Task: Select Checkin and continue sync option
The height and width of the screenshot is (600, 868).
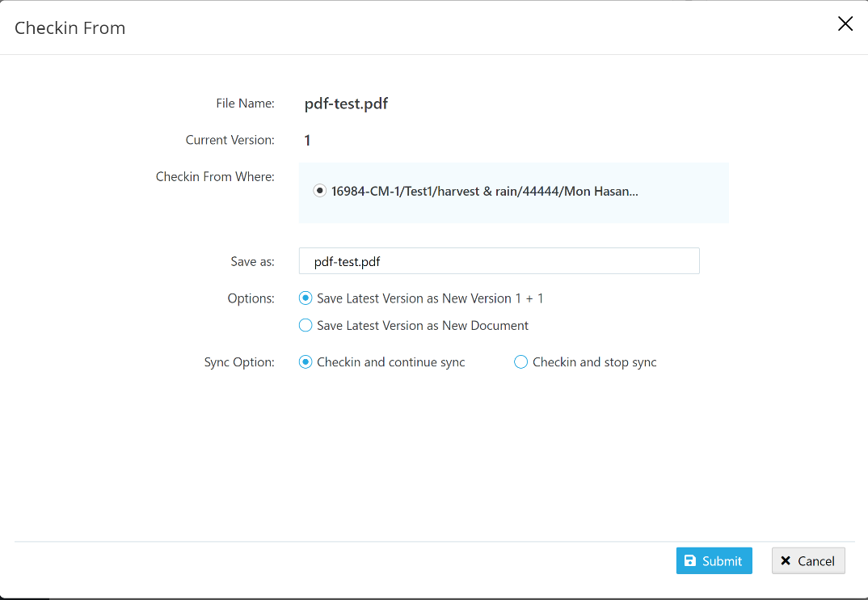Action: [x=305, y=362]
